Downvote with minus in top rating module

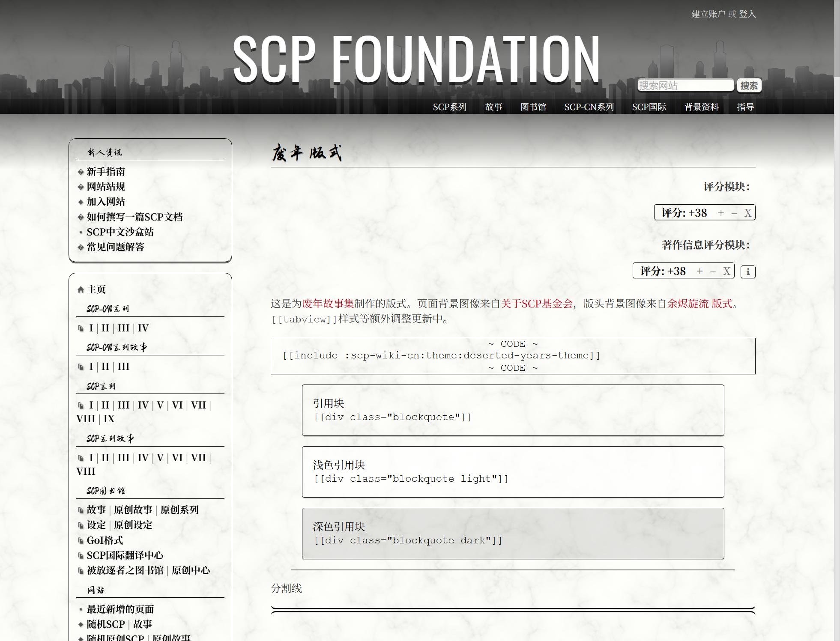734,213
